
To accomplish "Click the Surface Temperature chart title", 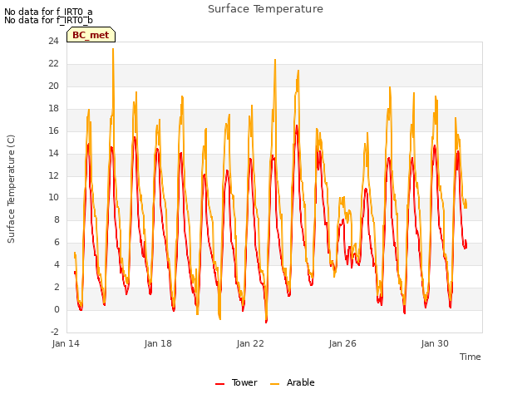I will [265, 9].
